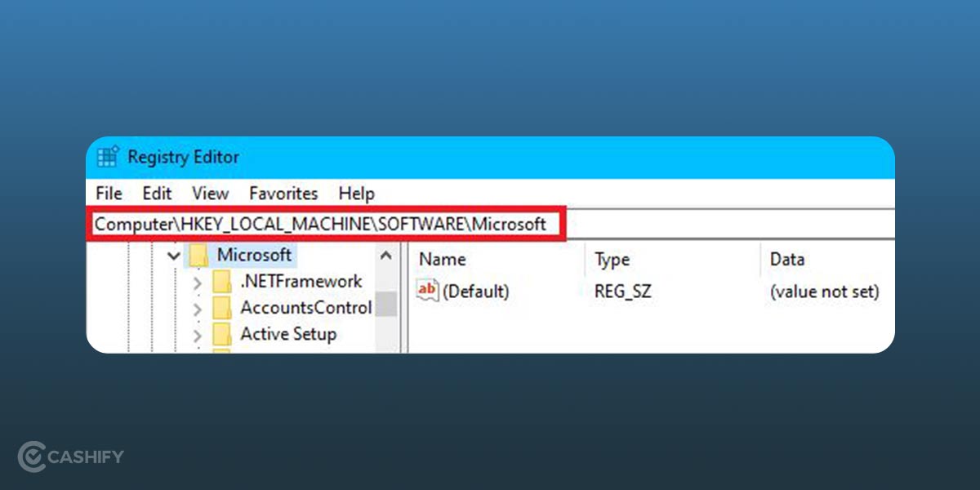Open the File menu
The width and height of the screenshot is (980, 490).
coord(107,194)
